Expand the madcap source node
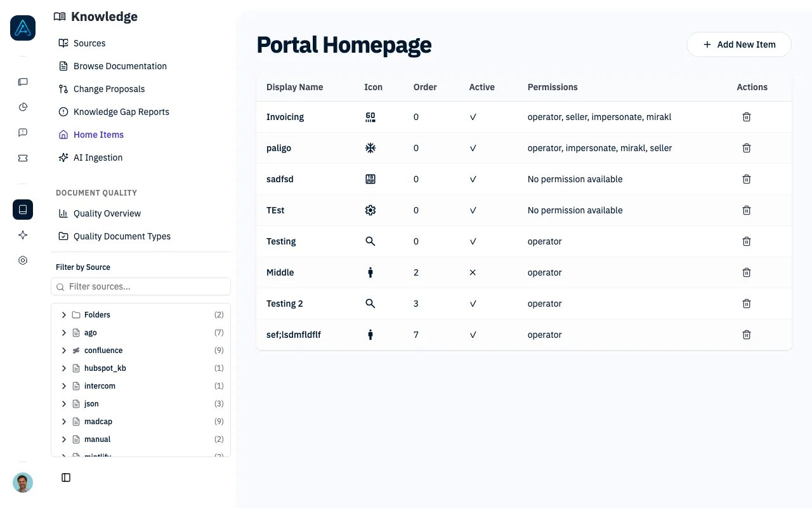812x508 pixels. (64, 422)
